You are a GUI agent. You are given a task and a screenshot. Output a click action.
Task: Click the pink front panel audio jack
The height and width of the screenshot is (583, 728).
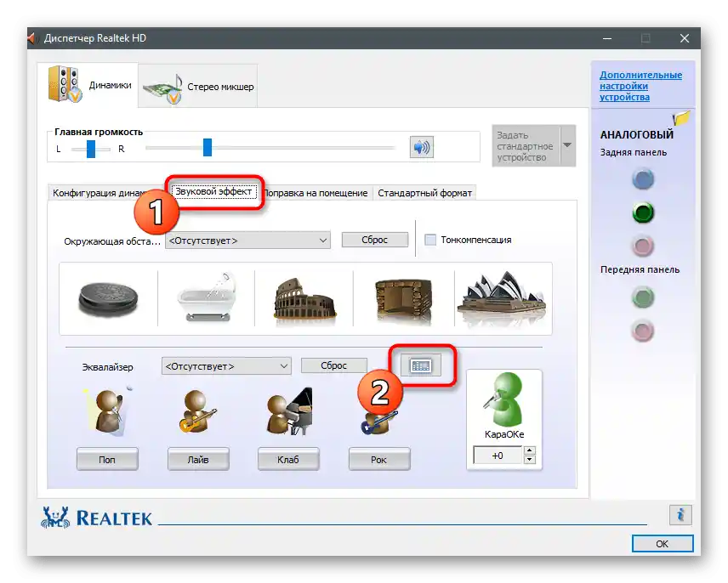pyautogui.click(x=643, y=331)
